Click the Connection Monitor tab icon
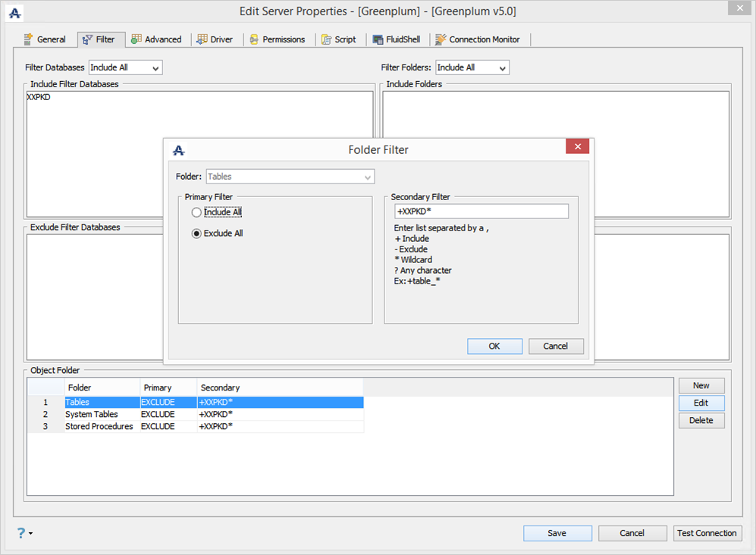The image size is (756, 555). (441, 39)
